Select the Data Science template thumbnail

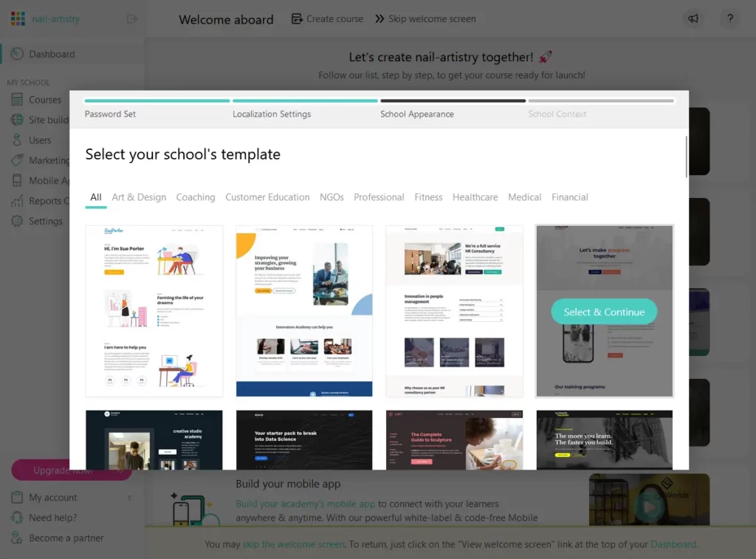point(304,439)
